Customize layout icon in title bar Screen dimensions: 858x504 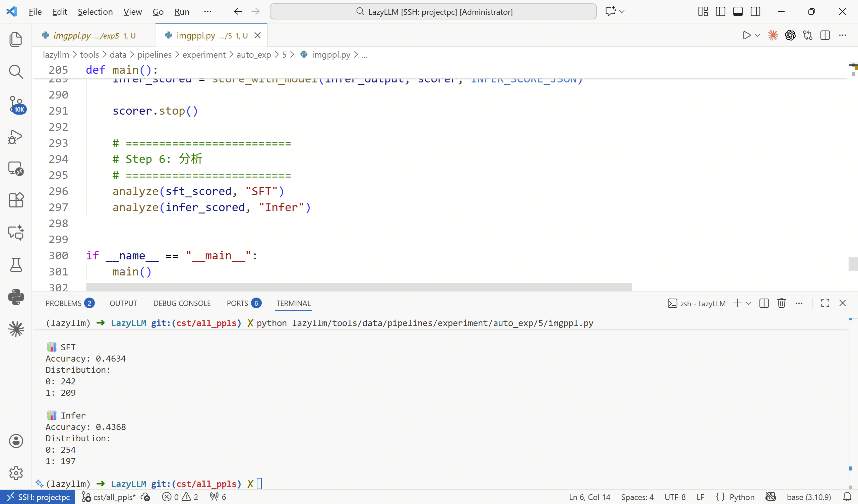click(x=703, y=12)
